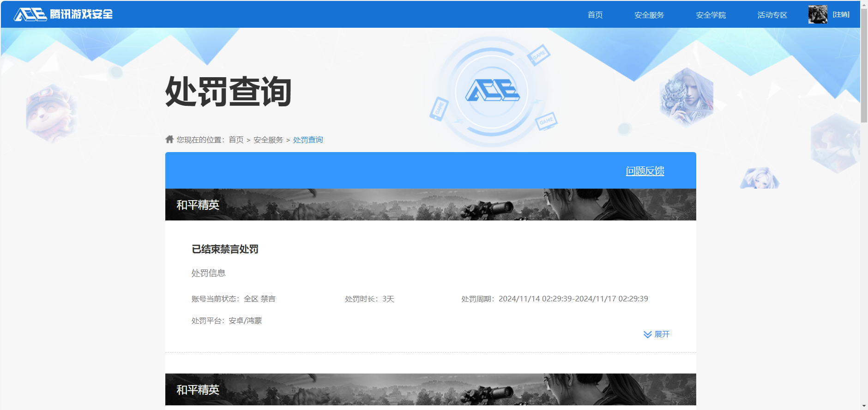Open 活动专区 in the top navigation
This screenshot has width=868, height=410.
[772, 15]
